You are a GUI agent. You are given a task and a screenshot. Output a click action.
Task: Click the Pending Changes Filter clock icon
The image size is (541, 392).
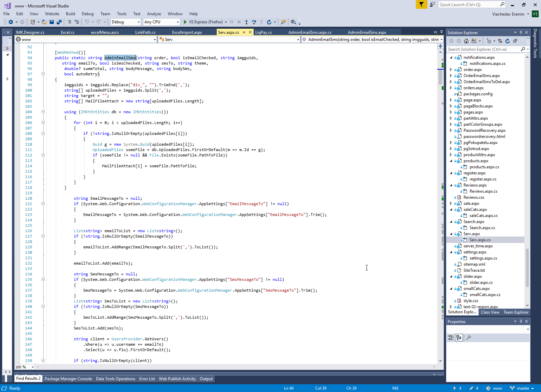tap(489, 41)
